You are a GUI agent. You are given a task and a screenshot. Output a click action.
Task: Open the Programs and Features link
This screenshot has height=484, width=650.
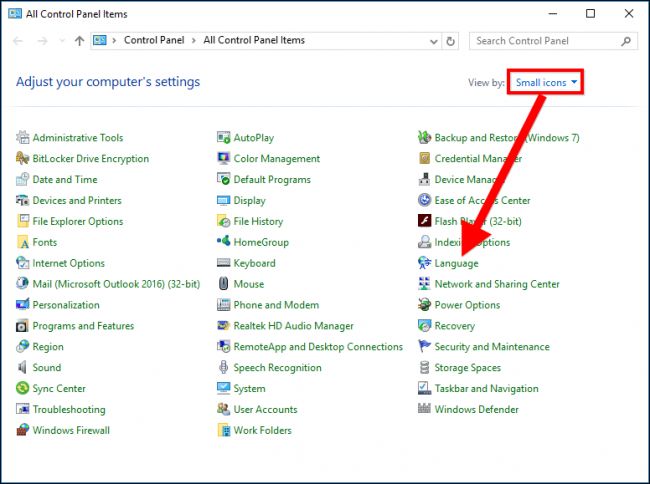83,326
